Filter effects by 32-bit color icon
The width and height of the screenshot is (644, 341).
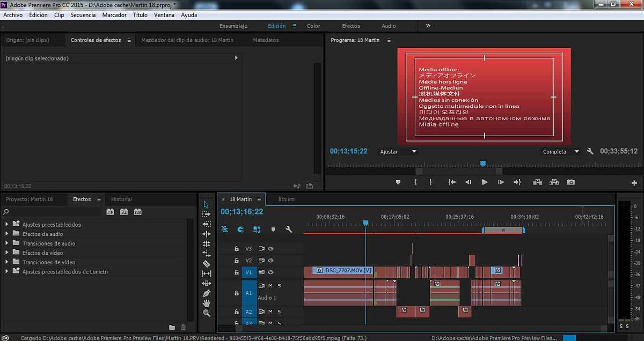pyautogui.click(x=124, y=212)
